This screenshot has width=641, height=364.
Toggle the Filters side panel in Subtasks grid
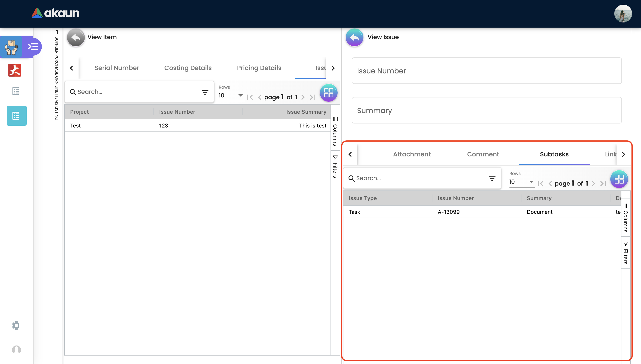(625, 253)
